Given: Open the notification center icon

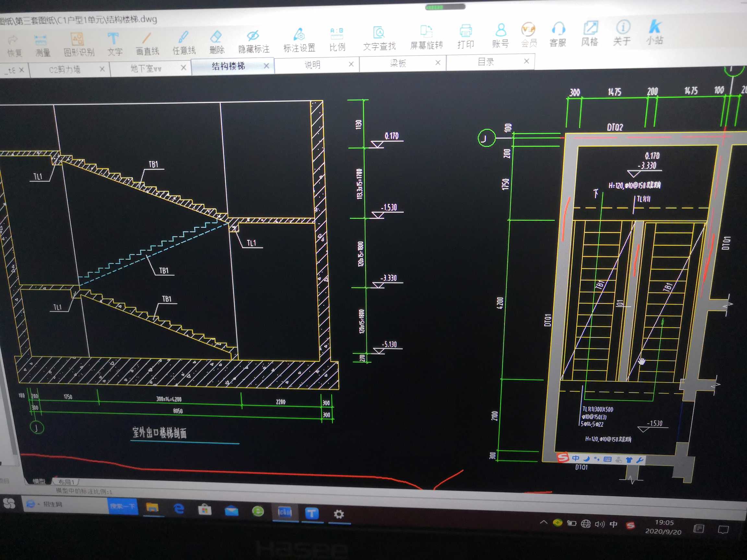Looking at the screenshot, I should 723,529.
